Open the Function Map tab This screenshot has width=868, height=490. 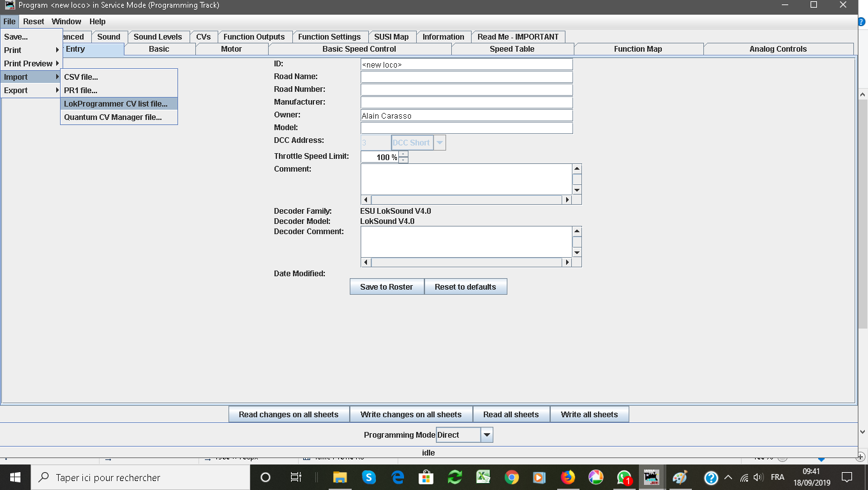638,48
